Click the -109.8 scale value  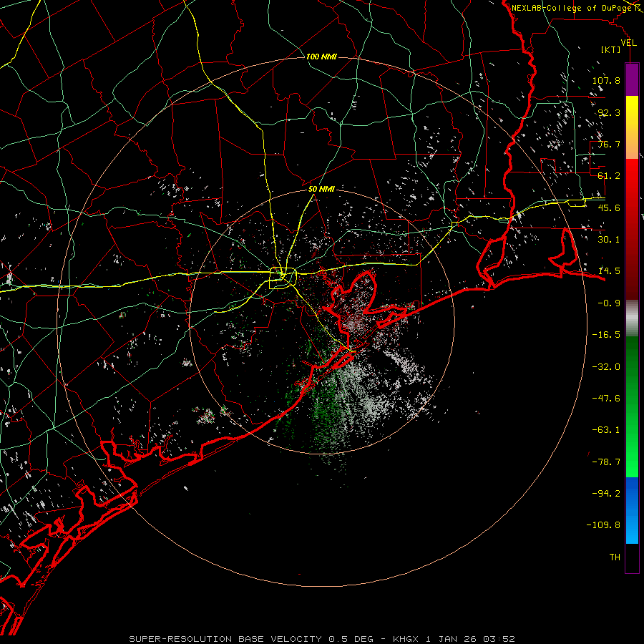pyautogui.click(x=603, y=525)
